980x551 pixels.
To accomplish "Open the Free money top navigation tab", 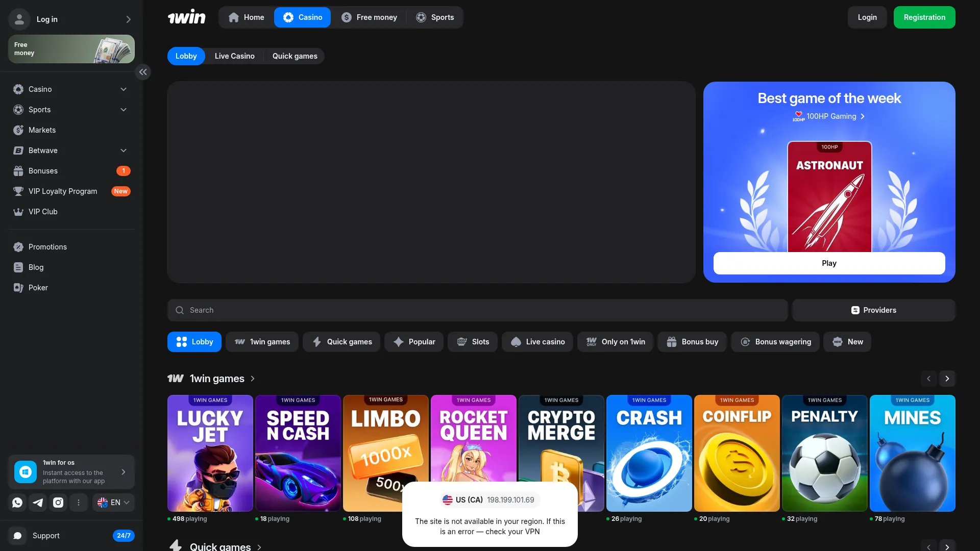I will (x=369, y=17).
